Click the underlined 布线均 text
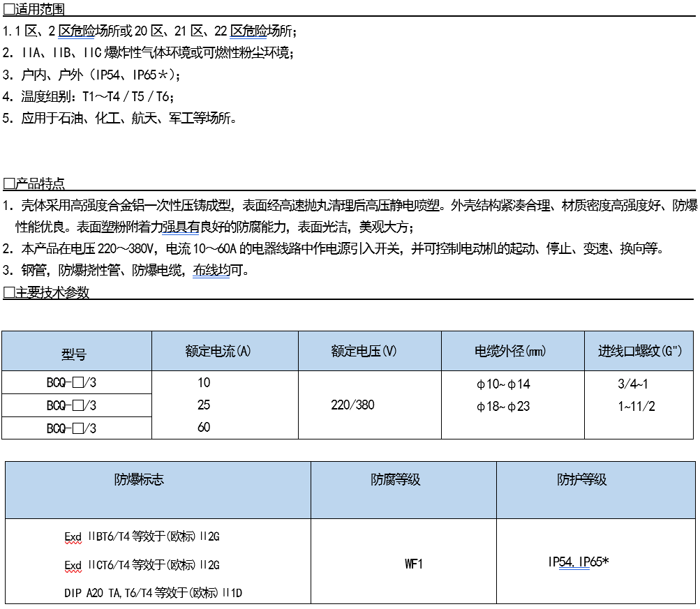 211,271
